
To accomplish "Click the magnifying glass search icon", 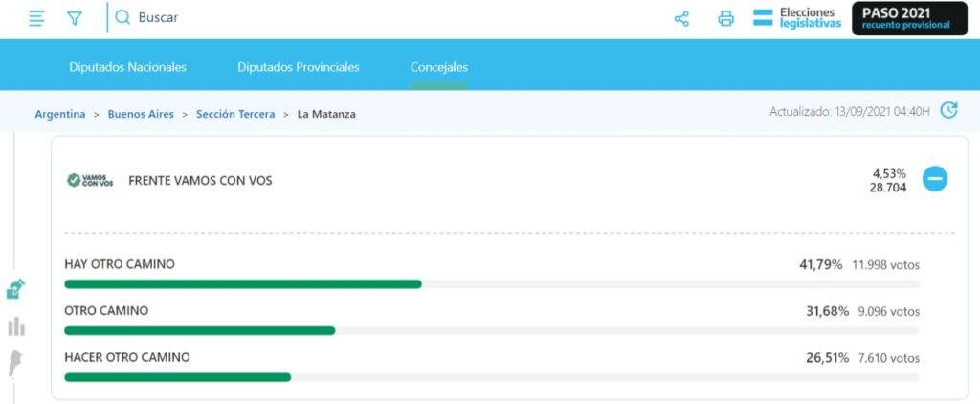I will pos(122,17).
